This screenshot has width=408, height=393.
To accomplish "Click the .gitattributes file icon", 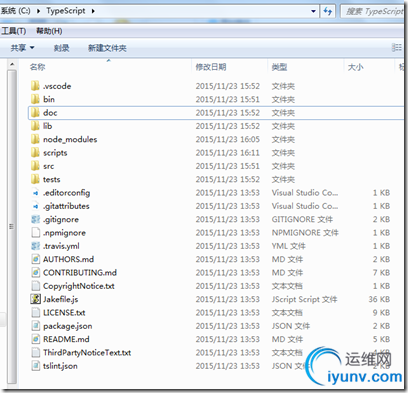I will click(x=35, y=206).
